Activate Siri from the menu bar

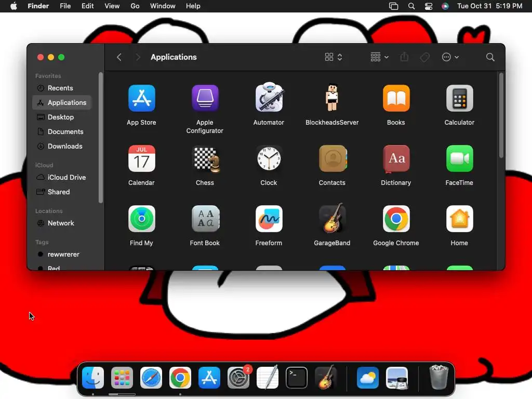(445, 6)
